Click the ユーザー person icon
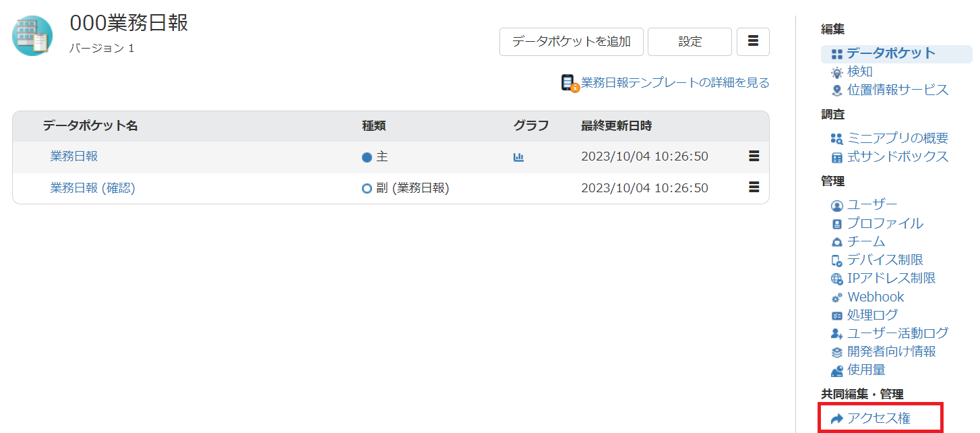 pos(837,206)
